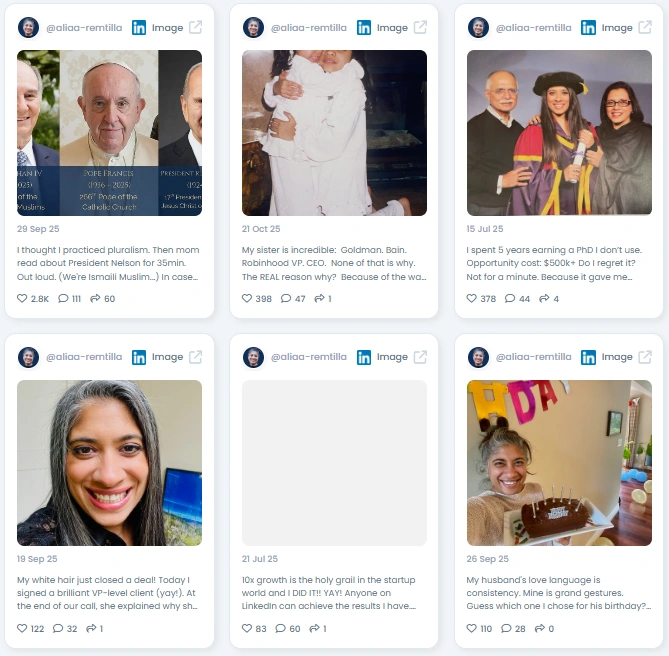The height and width of the screenshot is (656, 669).
Task: Open the graduation photo thumbnail
Action: [559, 133]
